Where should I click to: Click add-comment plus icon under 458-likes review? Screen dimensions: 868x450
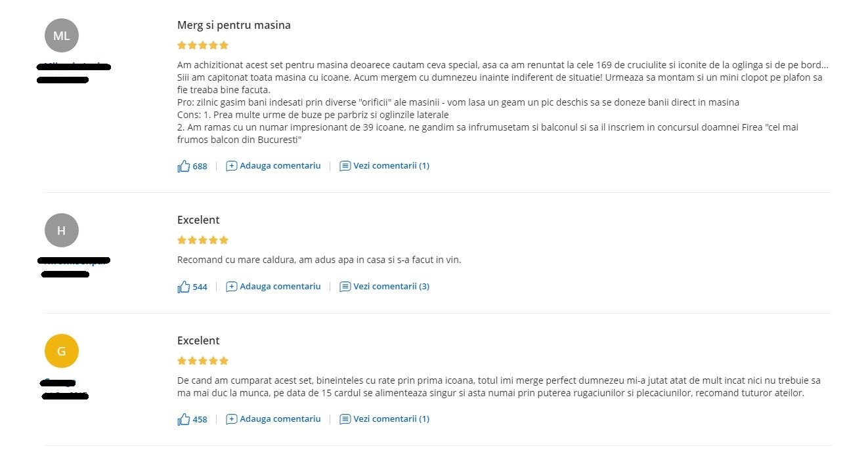[x=231, y=419]
